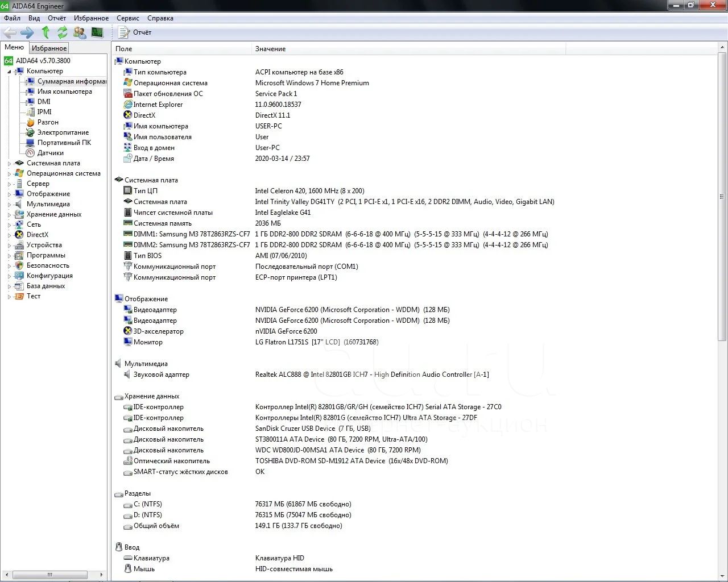This screenshot has width=728, height=582.
Task: Select Имя компьютера in the left tree
Action: [x=64, y=92]
